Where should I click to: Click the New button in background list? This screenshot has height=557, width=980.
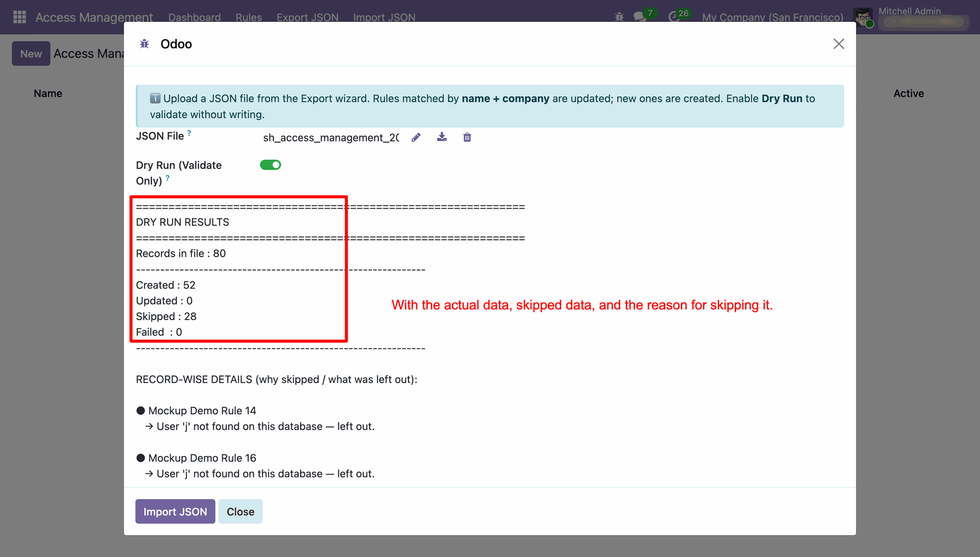coord(31,54)
